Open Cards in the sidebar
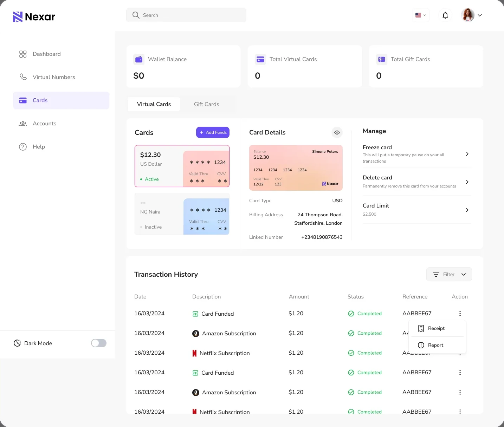 tap(61, 100)
